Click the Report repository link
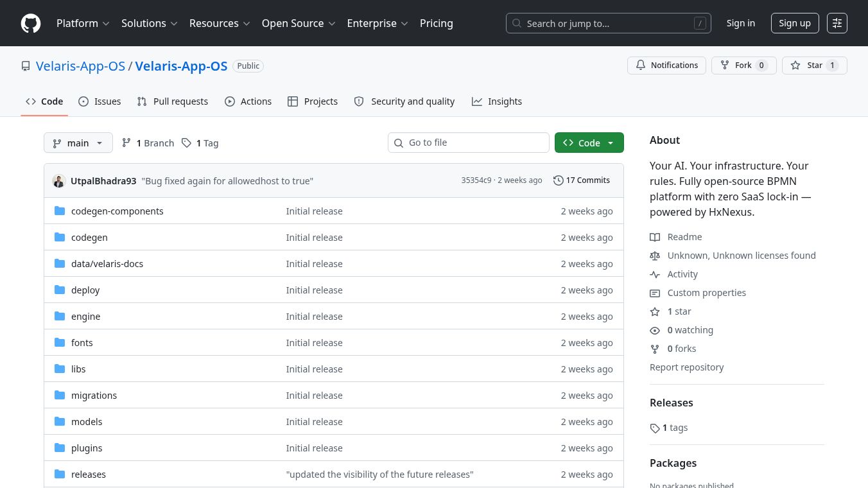 click(x=686, y=367)
